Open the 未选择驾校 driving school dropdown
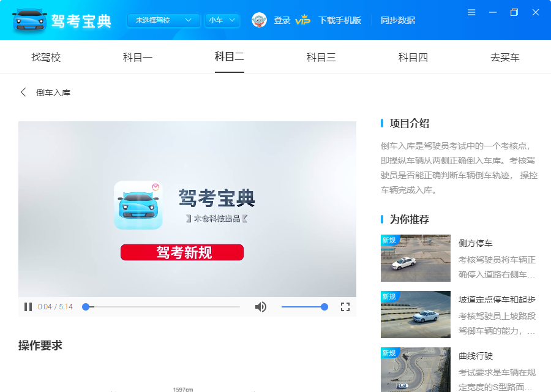Viewport: 551px width, 392px height. [x=163, y=20]
